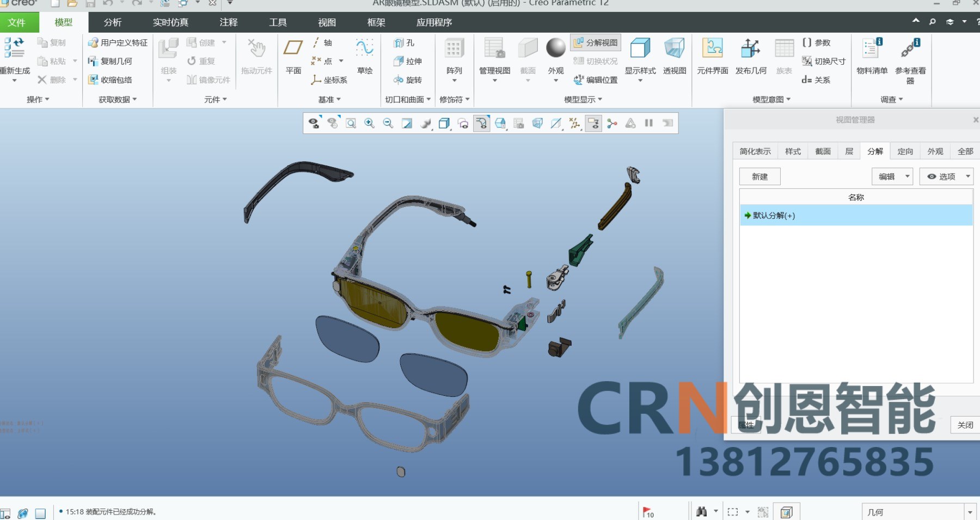Toggle Perspective View (透视图) in ribbon

pyautogui.click(x=674, y=56)
